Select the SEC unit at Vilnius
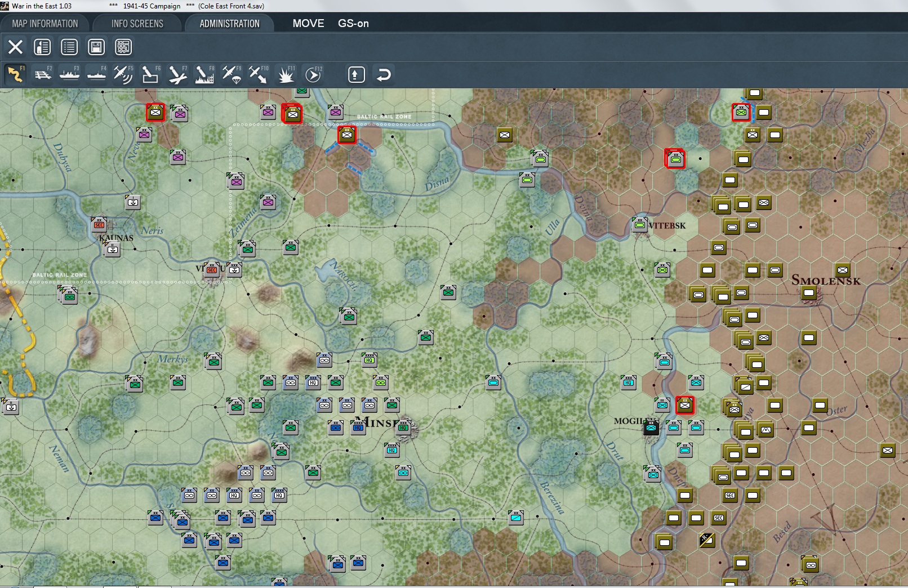The image size is (908, 588). (x=212, y=269)
